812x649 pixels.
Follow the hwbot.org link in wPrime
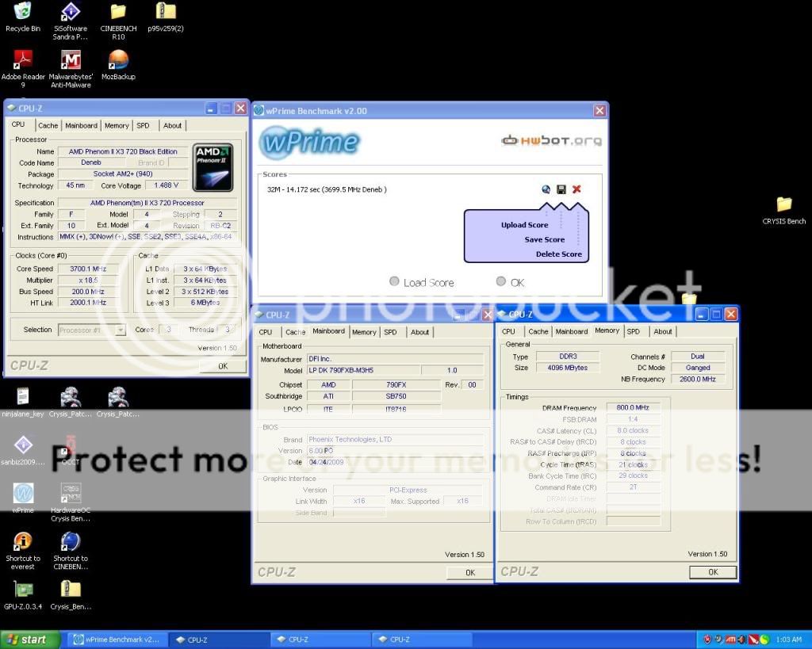[552, 140]
